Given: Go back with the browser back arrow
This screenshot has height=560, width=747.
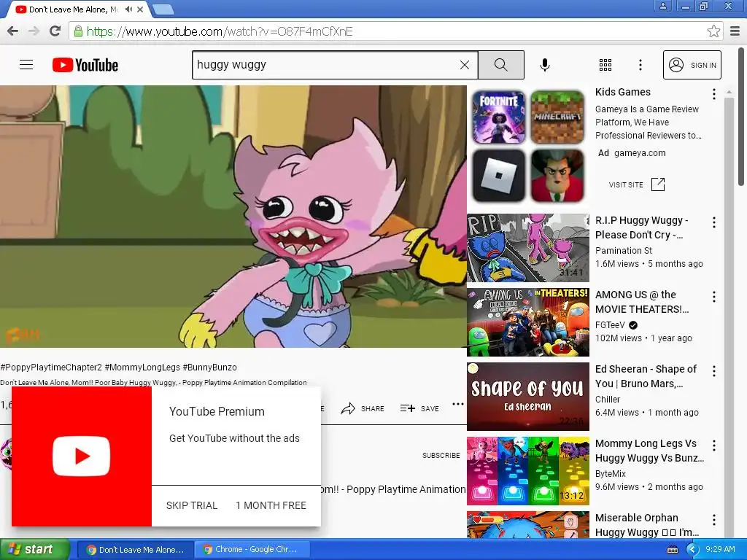Looking at the screenshot, I should tap(13, 31).
